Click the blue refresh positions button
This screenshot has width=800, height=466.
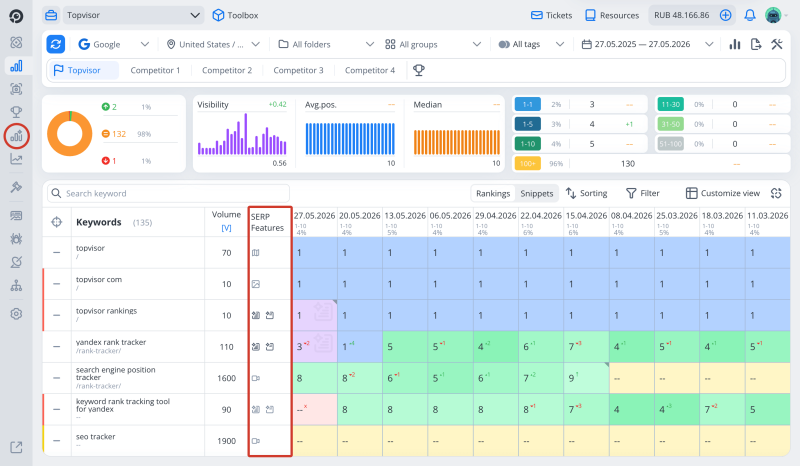(x=56, y=44)
